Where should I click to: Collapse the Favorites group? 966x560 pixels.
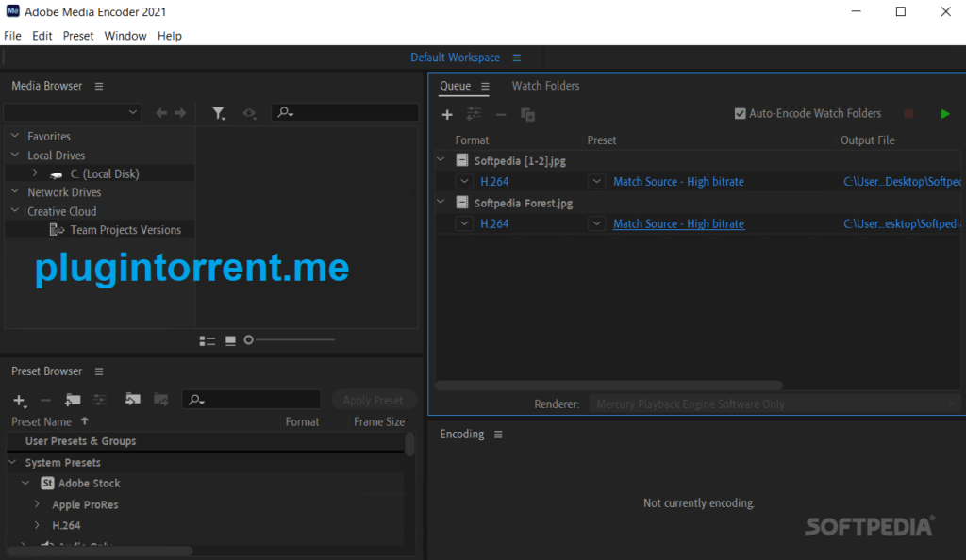click(15, 136)
